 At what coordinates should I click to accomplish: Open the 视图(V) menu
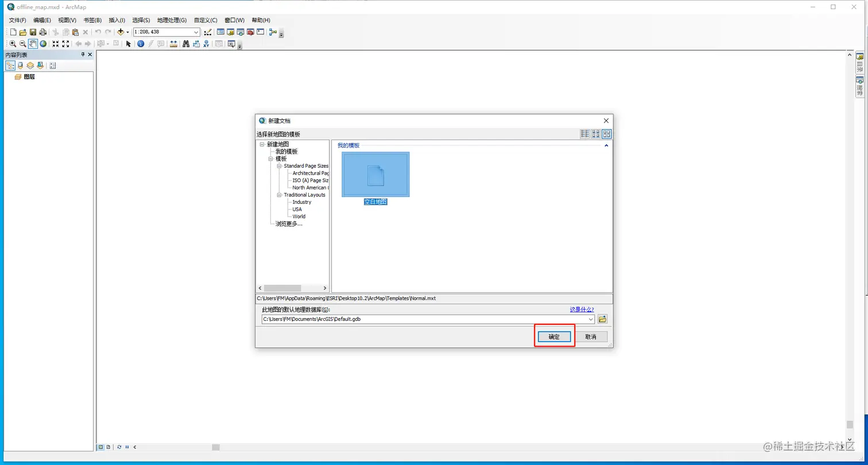(67, 20)
